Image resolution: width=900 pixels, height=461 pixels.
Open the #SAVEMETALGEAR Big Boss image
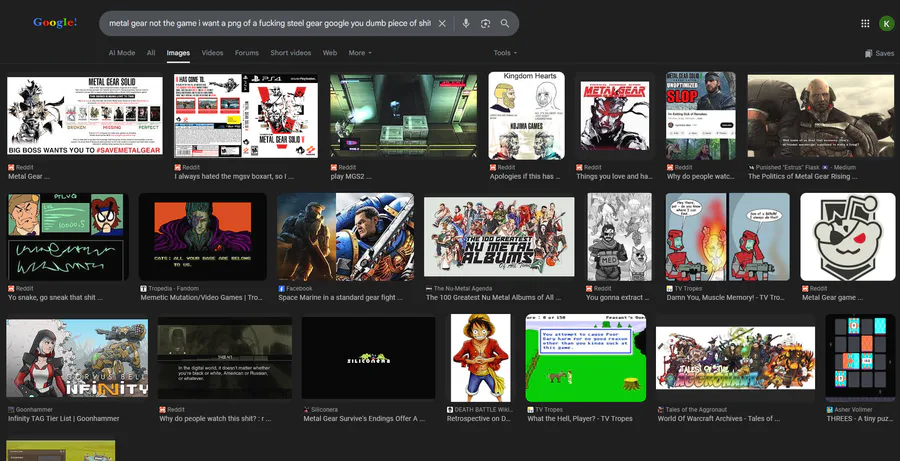(85, 116)
